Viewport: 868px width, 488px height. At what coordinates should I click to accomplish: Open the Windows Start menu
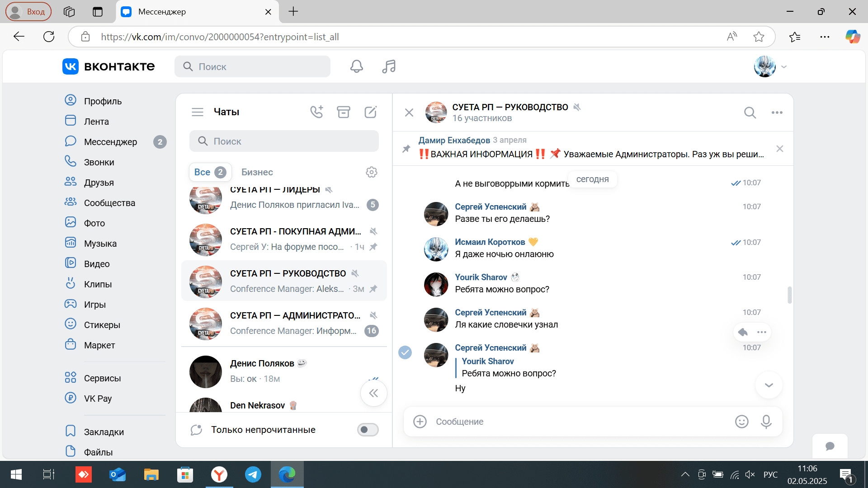coord(16,474)
